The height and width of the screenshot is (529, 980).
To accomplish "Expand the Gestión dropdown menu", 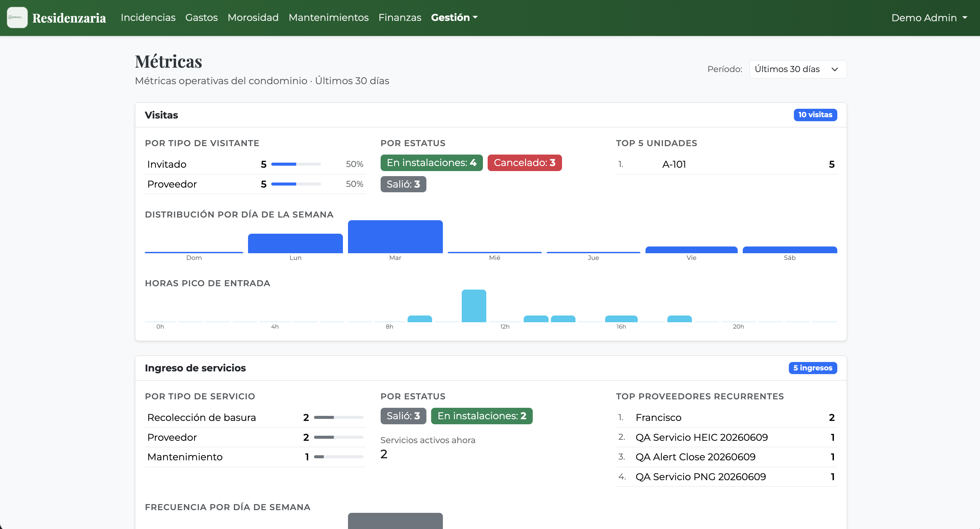I will [x=454, y=18].
